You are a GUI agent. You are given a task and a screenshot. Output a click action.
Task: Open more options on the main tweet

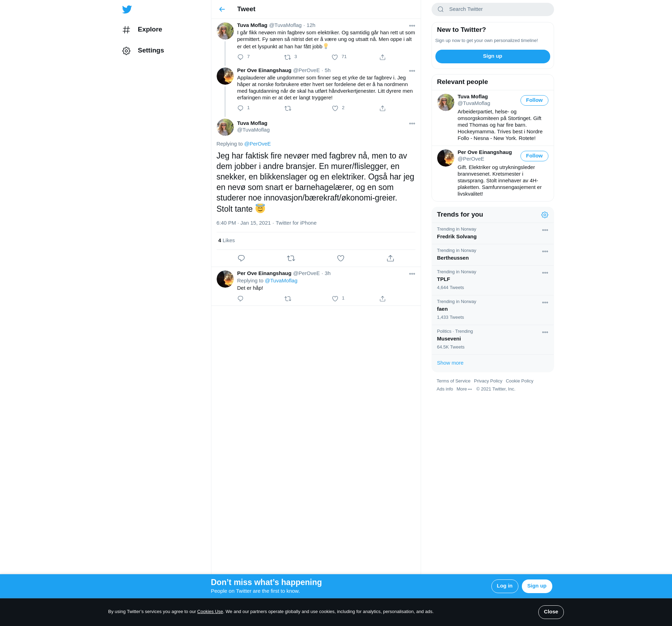[412, 124]
